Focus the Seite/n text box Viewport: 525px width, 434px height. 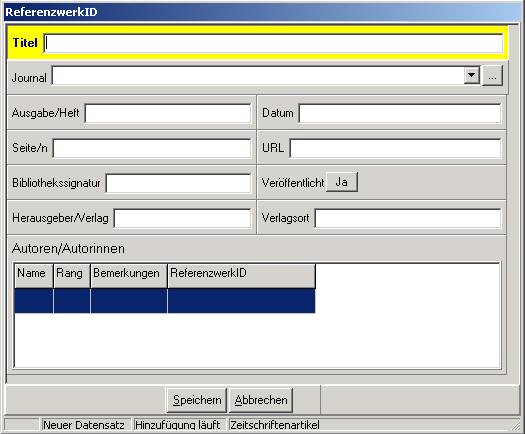click(152, 148)
